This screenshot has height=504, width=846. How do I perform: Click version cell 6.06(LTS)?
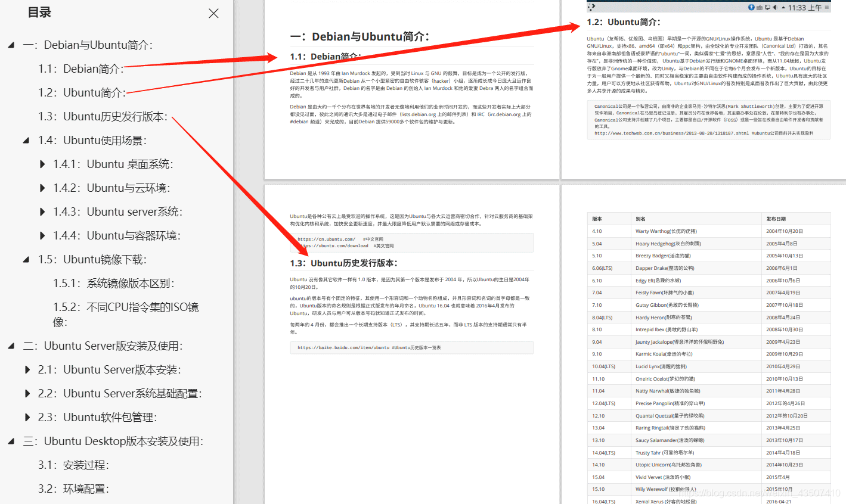(602, 268)
